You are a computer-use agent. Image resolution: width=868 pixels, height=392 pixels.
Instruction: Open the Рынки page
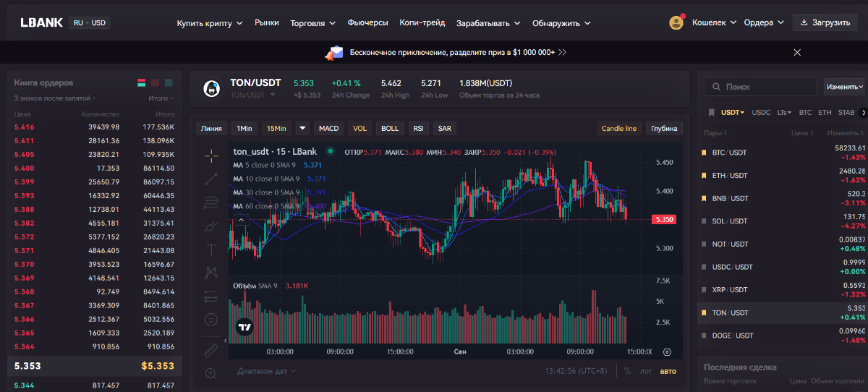click(266, 23)
